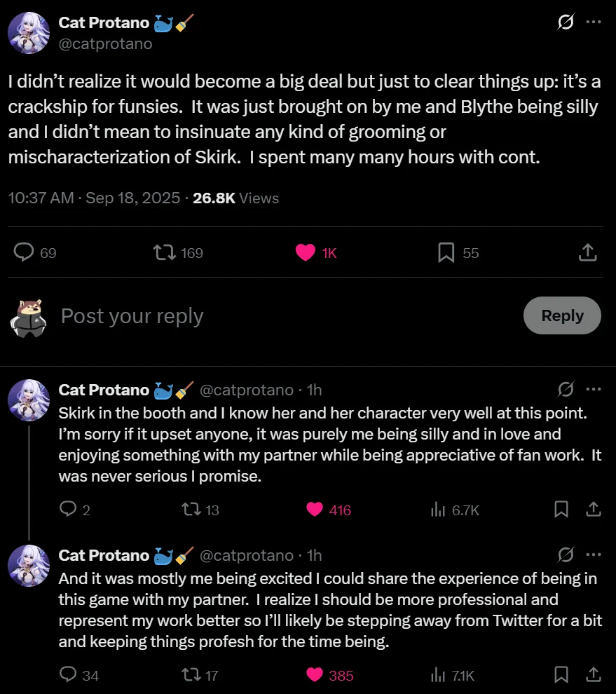
Task: Reply to the last tweet with 34 comments
Action: pyautogui.click(x=68, y=675)
